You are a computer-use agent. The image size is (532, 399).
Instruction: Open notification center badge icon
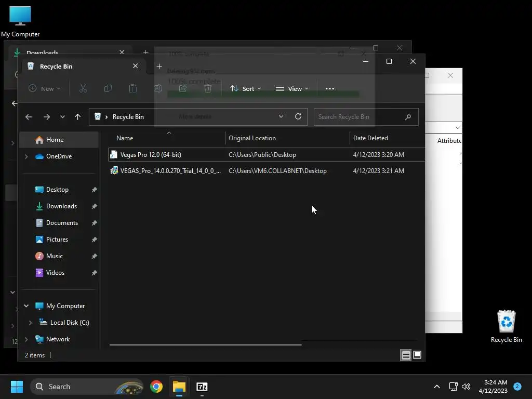click(x=517, y=387)
